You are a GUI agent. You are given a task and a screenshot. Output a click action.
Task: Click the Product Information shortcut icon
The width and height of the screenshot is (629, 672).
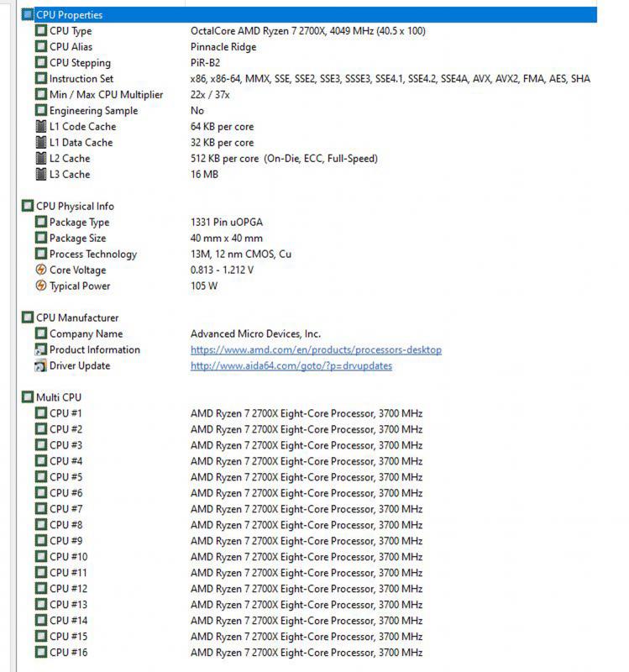(x=40, y=349)
